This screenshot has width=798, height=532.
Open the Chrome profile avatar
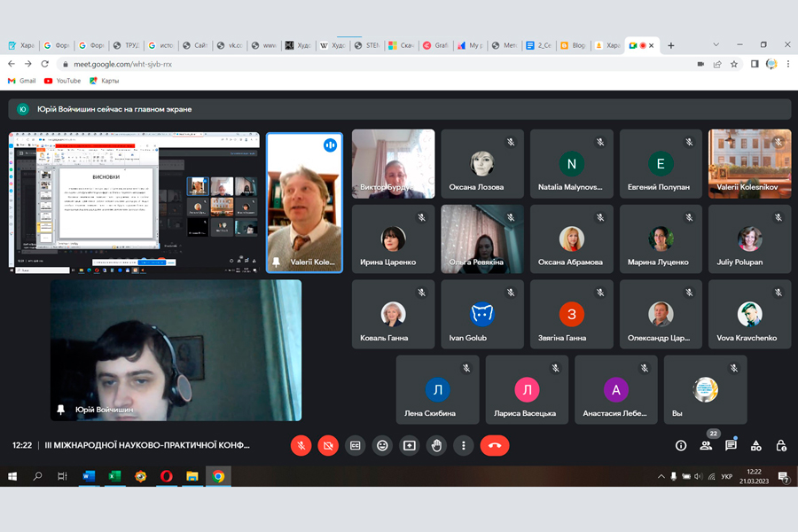(771, 64)
